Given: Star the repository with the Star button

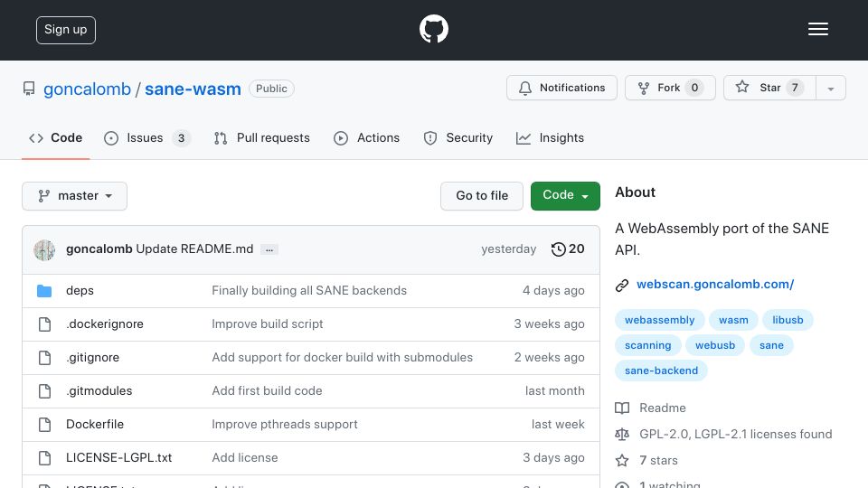Looking at the screenshot, I should coord(769,88).
